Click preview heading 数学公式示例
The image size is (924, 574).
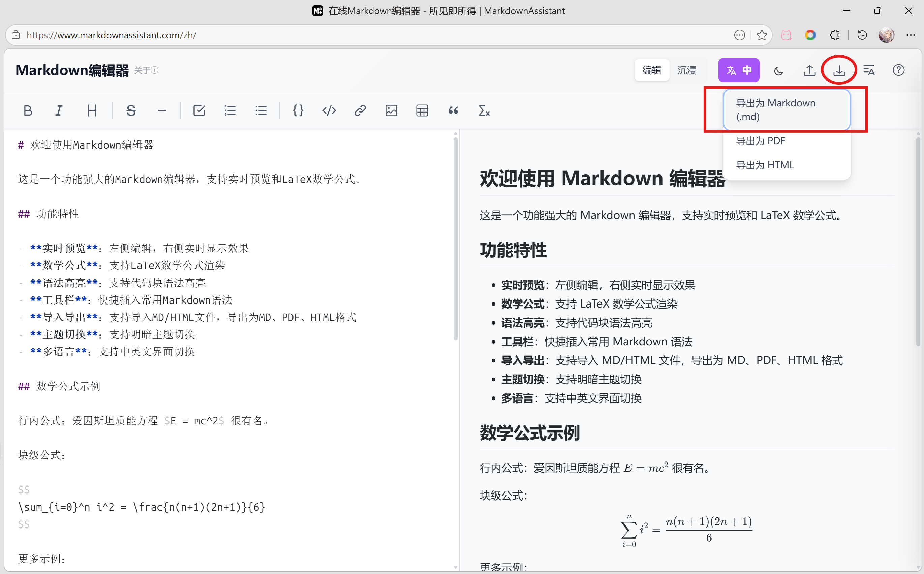pos(530,433)
